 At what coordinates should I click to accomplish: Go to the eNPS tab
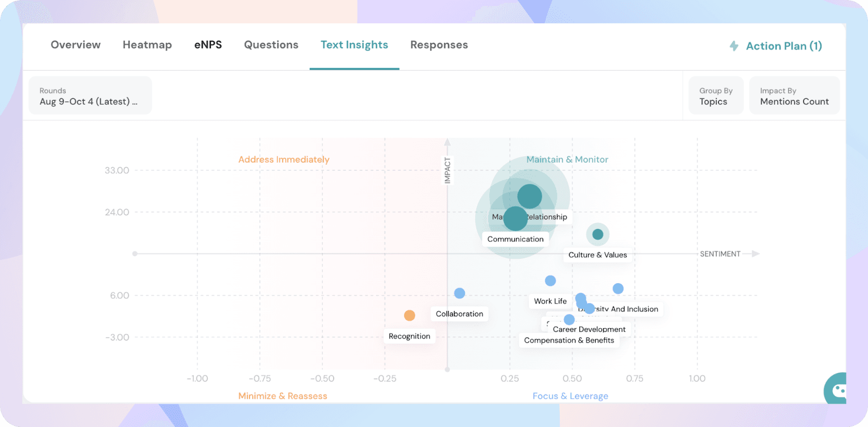point(208,45)
